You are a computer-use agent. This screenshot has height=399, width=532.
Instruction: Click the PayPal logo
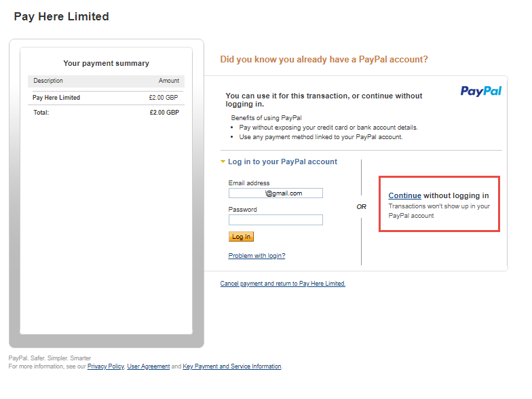(480, 91)
